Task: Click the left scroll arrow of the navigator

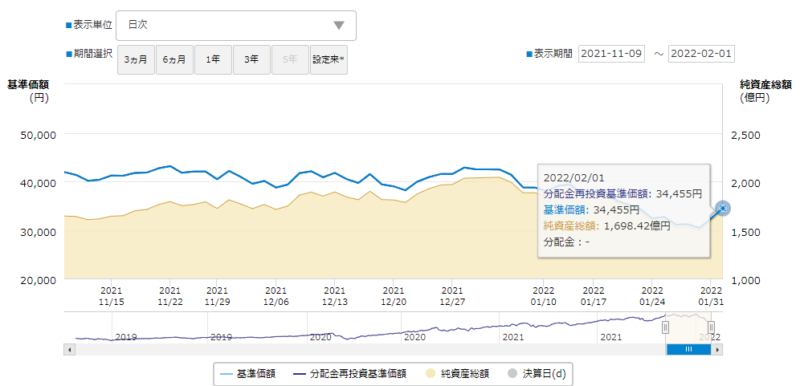Action: 69,350
